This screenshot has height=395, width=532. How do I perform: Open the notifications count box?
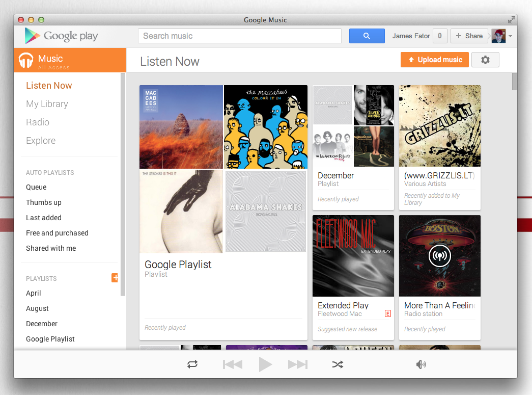(440, 36)
